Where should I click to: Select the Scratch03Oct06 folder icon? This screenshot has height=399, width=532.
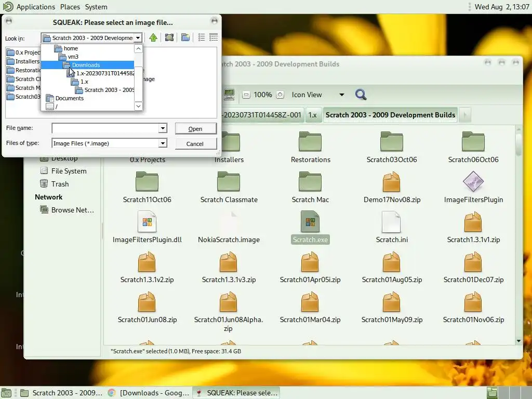(x=392, y=141)
